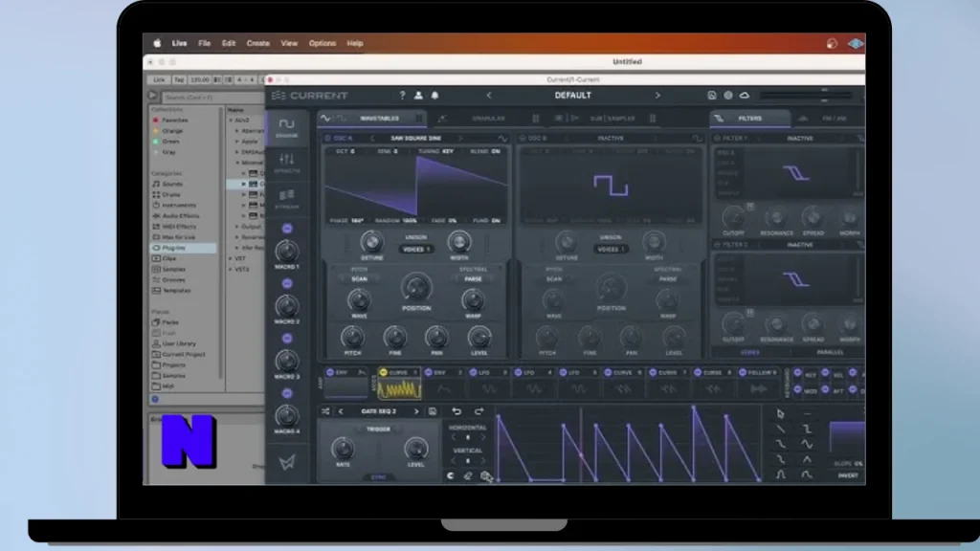
Task: Select Parallel filter routing
Action: (830, 352)
